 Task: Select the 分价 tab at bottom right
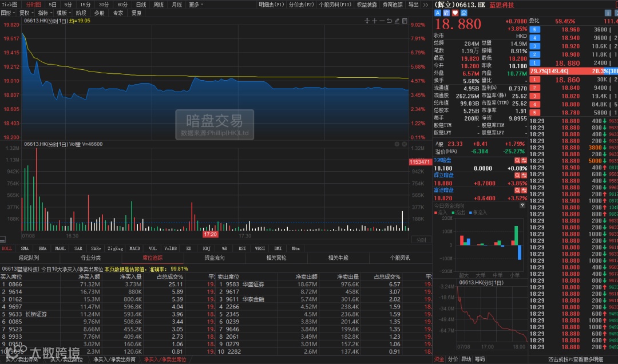point(453,359)
